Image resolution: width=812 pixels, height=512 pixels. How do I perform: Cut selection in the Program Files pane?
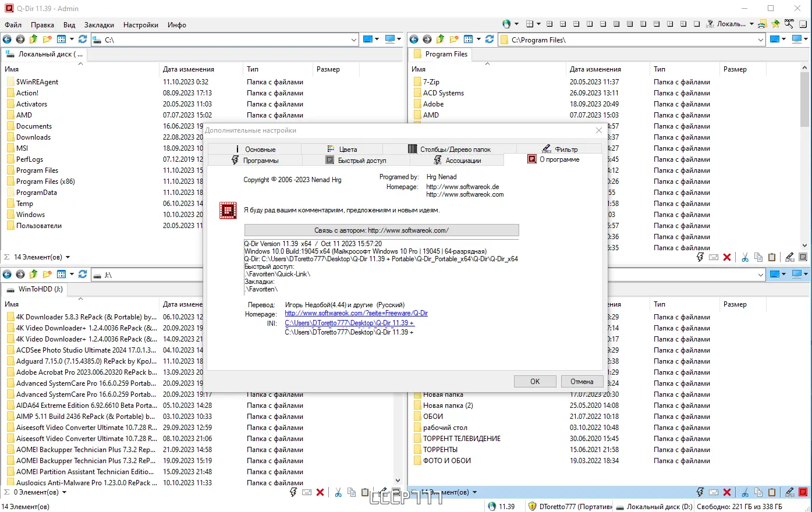(x=745, y=257)
